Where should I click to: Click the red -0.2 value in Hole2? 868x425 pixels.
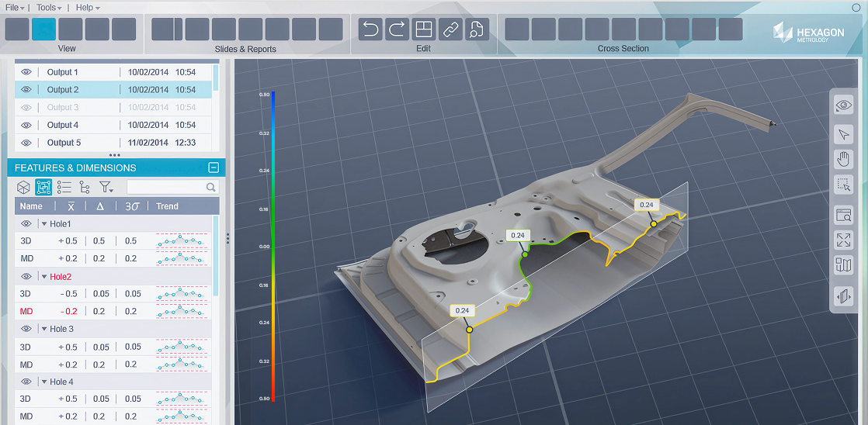tap(69, 311)
